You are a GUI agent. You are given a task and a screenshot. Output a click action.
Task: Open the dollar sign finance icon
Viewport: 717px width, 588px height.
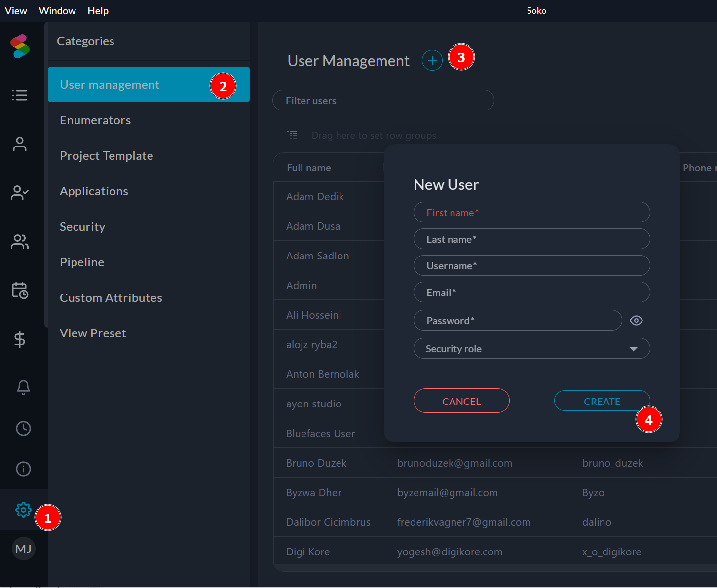pos(20,339)
